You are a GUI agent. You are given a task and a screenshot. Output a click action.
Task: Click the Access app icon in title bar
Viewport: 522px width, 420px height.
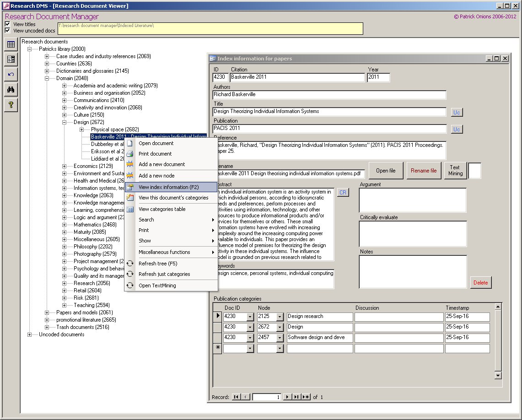(x=5, y=5)
